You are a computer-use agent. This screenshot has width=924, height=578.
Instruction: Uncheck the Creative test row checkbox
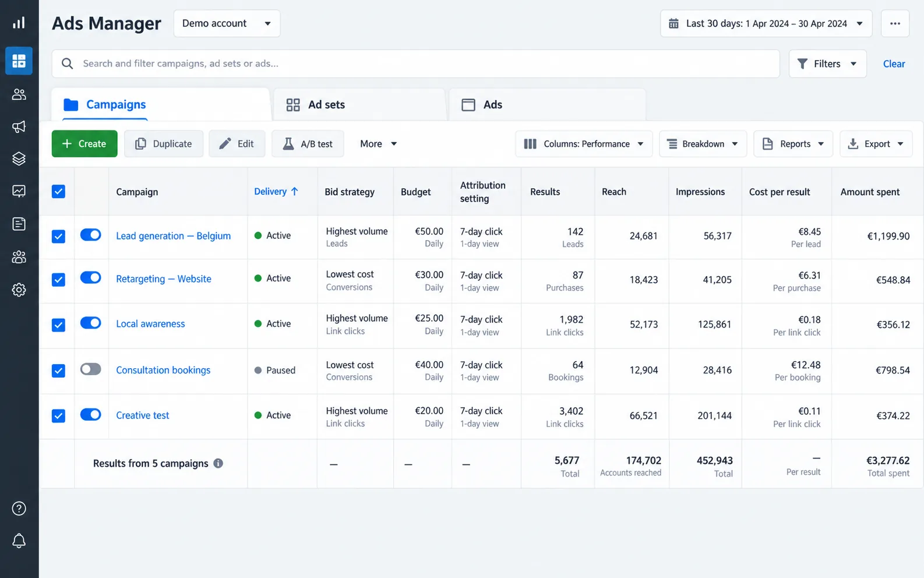pos(58,415)
